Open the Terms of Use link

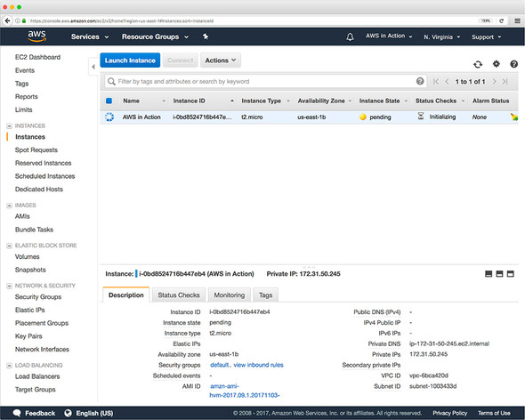pyautogui.click(x=494, y=413)
